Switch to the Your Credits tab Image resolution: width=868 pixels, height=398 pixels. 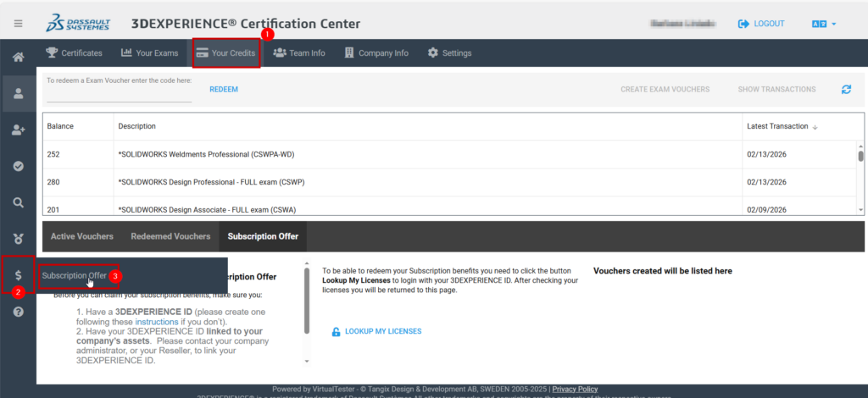click(x=225, y=53)
